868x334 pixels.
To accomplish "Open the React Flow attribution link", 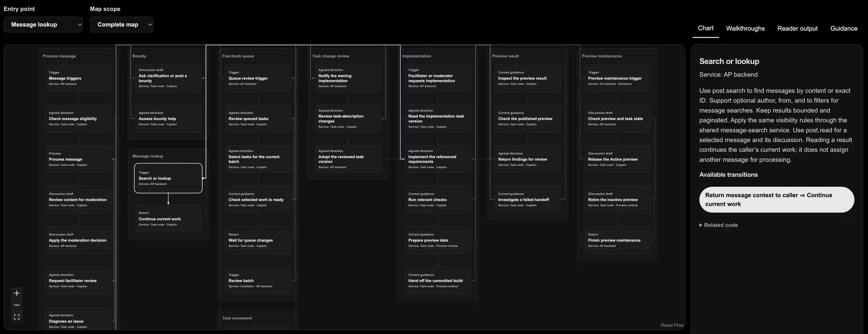I will pyautogui.click(x=672, y=325).
